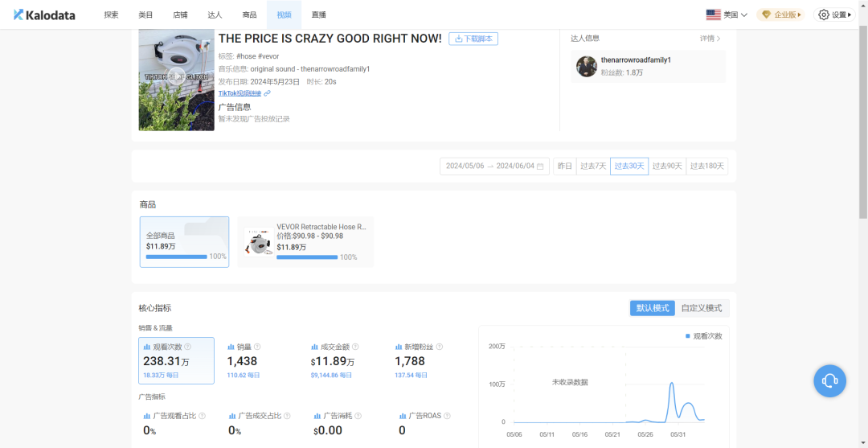This screenshot has height=448, width=868.
Task: Click help icon next to 观看次数
Action: pos(187,347)
